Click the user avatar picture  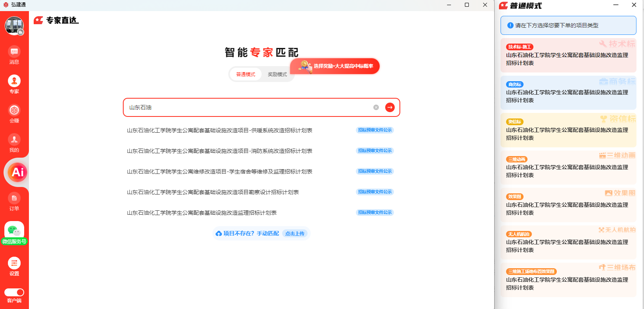click(14, 26)
